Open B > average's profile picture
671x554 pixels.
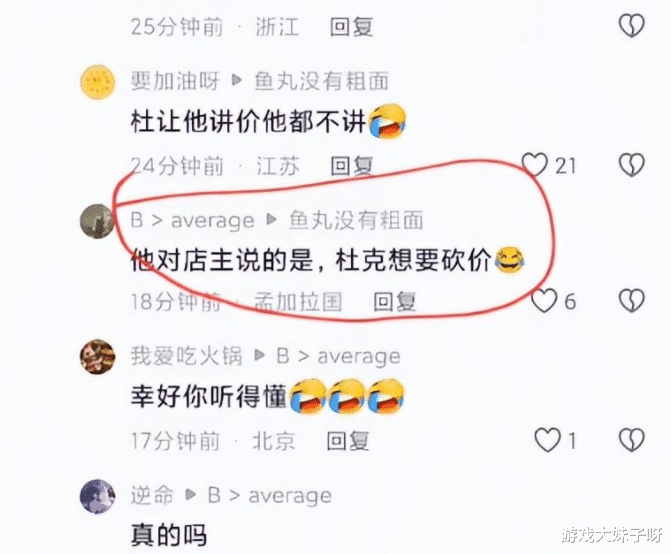click(x=97, y=221)
